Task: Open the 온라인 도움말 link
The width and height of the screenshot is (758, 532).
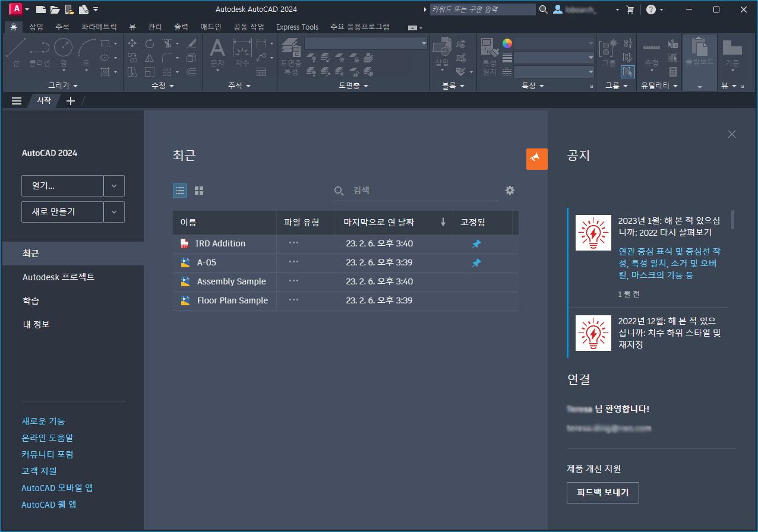Action: click(x=48, y=438)
